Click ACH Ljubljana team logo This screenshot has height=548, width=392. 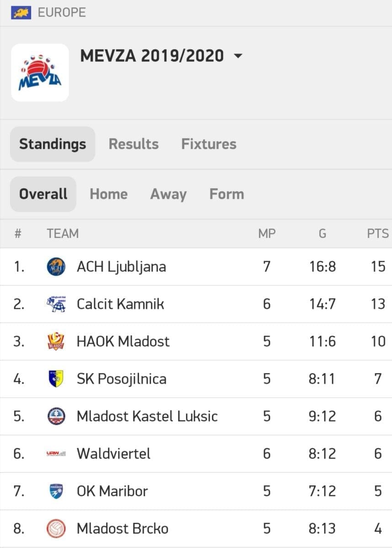tap(56, 267)
